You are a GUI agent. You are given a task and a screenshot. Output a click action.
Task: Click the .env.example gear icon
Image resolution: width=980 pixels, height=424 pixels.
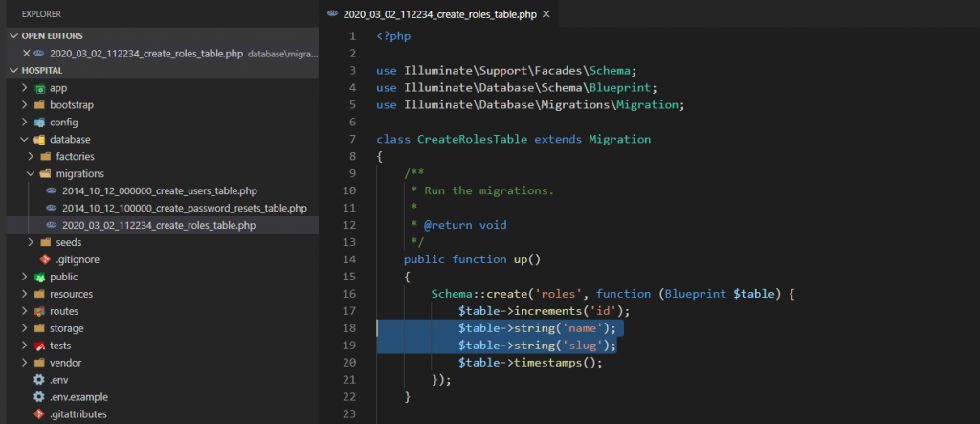39,397
